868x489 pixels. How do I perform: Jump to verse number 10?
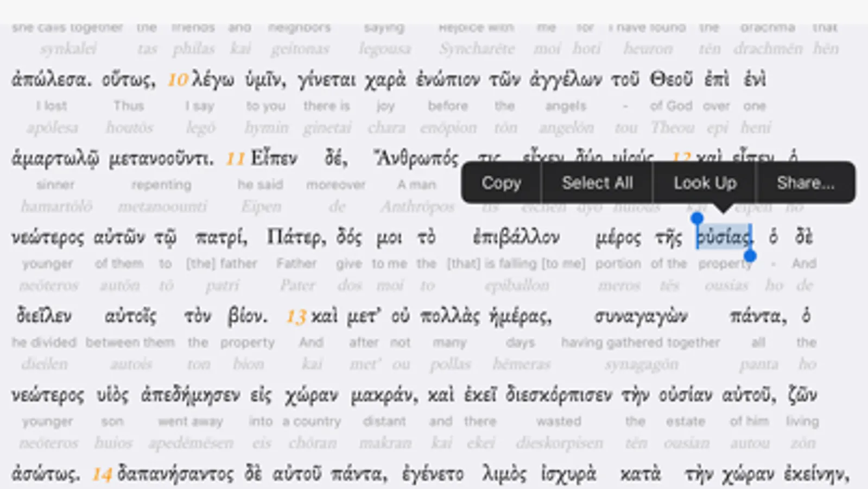click(x=178, y=80)
